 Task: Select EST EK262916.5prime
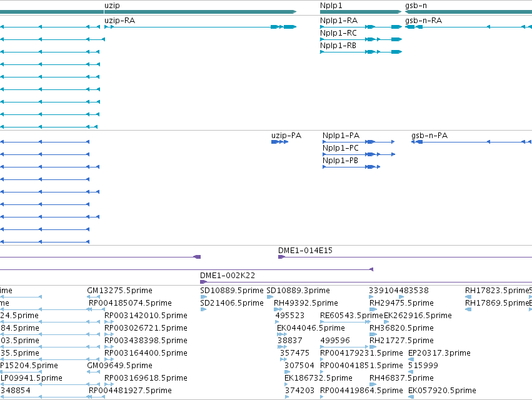[418, 316]
